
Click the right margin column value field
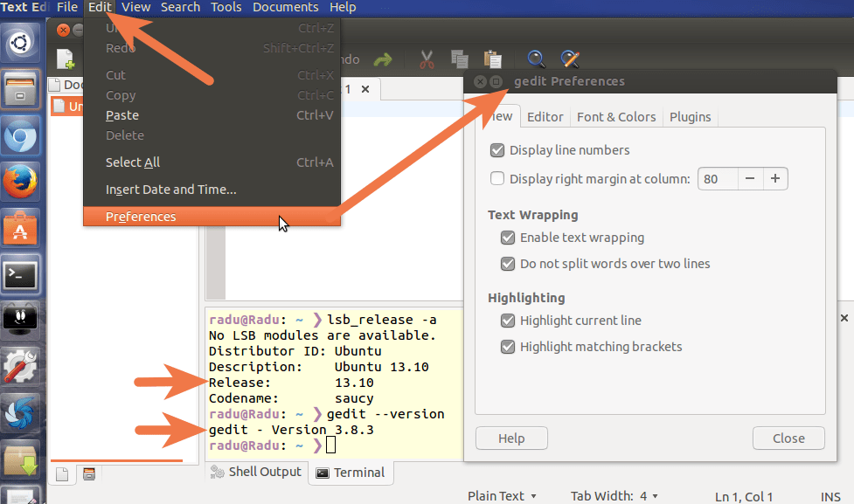pos(718,178)
